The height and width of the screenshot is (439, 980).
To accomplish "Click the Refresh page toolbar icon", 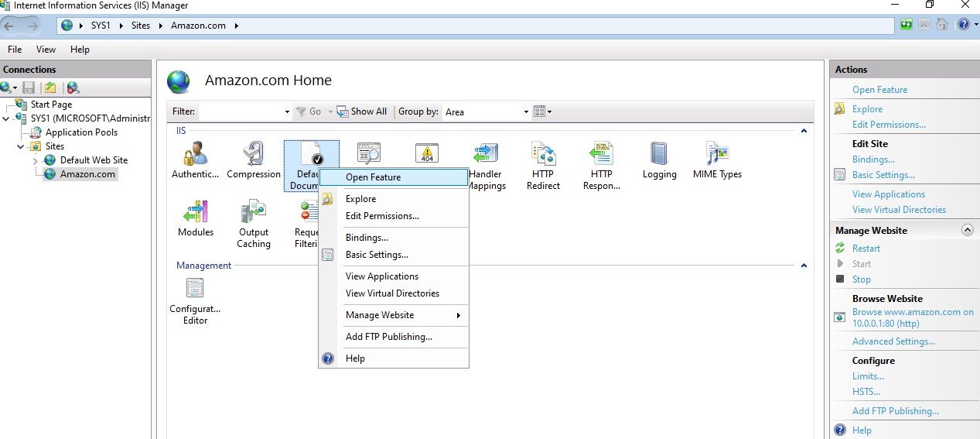I will pos(906,25).
